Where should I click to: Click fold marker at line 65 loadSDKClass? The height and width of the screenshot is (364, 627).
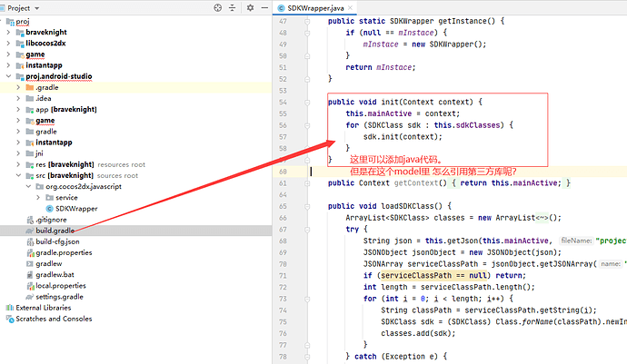pyautogui.click(x=307, y=207)
